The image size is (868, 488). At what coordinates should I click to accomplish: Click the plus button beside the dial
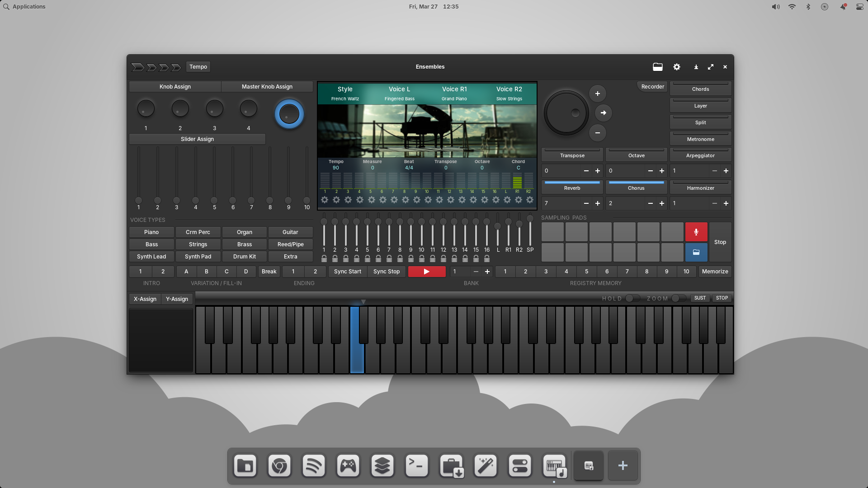click(597, 94)
